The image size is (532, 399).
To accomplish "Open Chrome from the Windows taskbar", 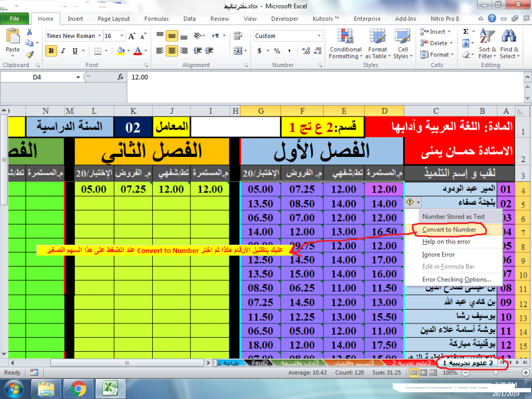I will (79, 389).
